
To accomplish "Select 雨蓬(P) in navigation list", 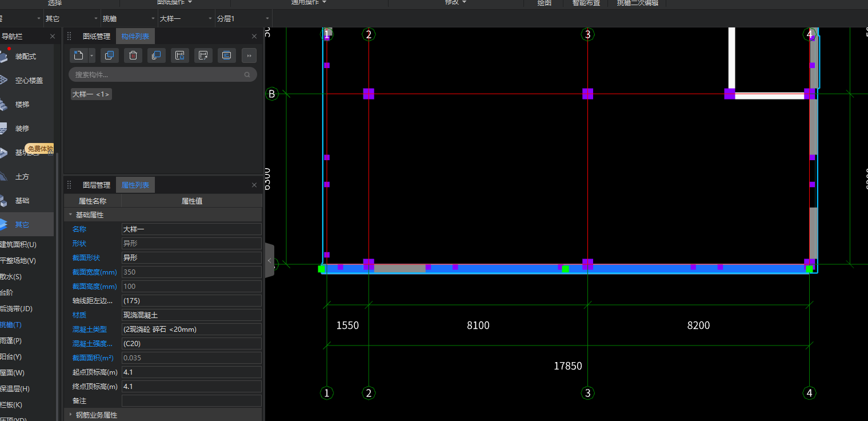I will [x=11, y=341].
